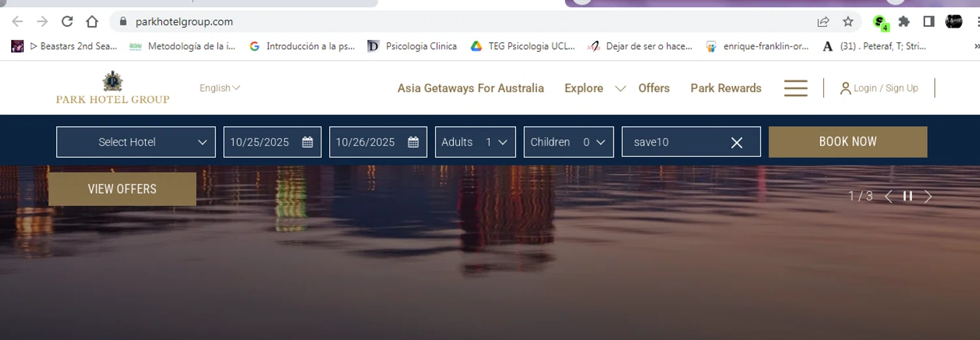Open the check-out calendar icon
This screenshot has height=340, width=980.
point(414,142)
